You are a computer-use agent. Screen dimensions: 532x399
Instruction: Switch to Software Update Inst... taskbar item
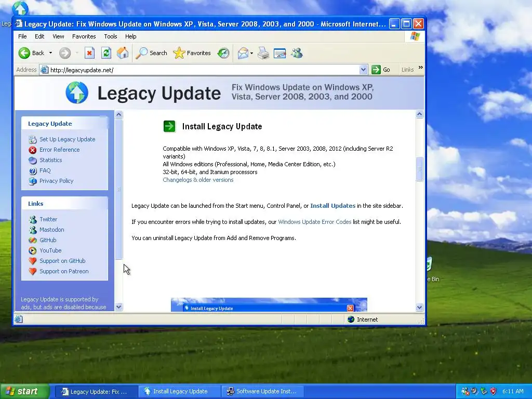(262, 392)
